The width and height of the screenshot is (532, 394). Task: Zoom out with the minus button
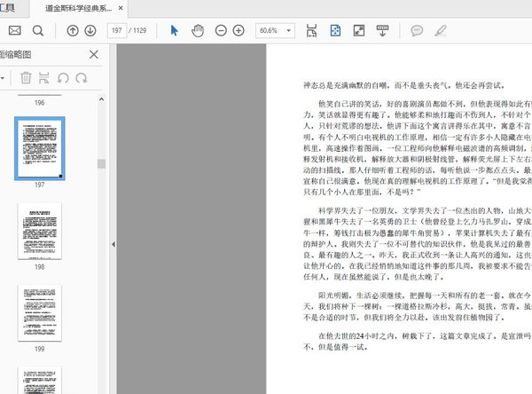point(219,31)
